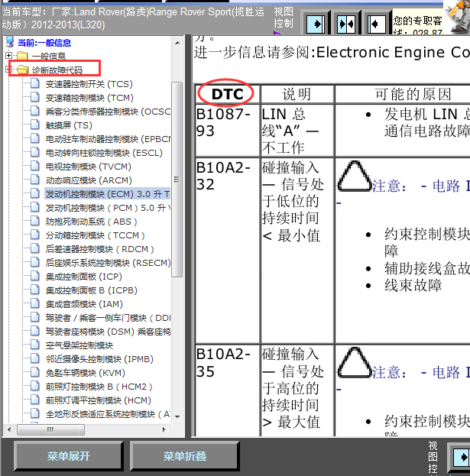Click the horizontal scrollbar thumb in tree panel

[x=50, y=429]
